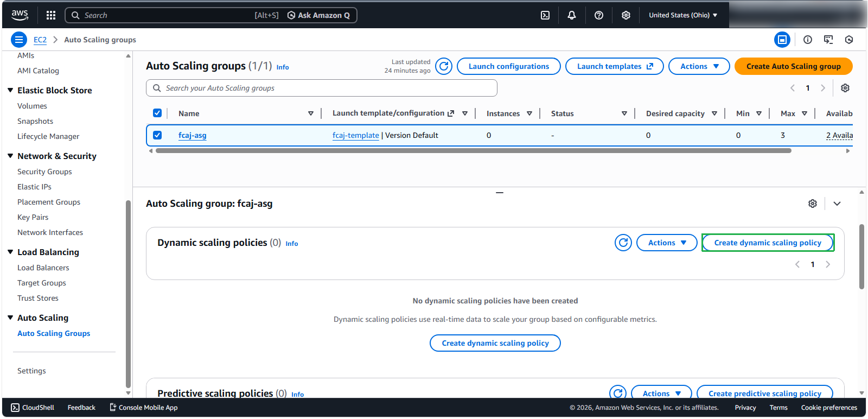Viewport: 868px width, 419px height.
Task: Click the horizontal table scrollbar
Action: (474, 151)
